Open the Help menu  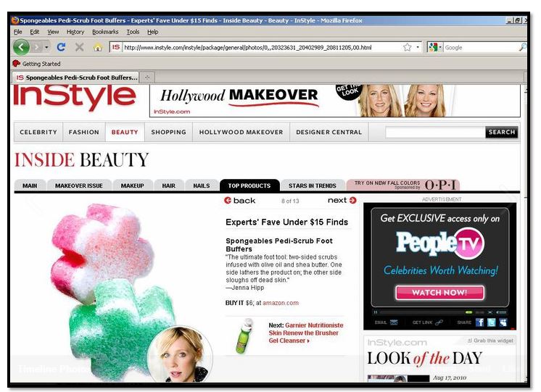click(152, 32)
